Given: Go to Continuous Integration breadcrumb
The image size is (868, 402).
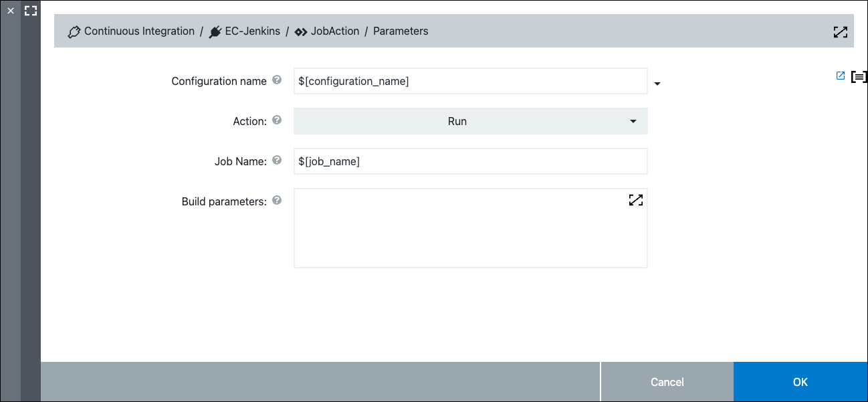Looking at the screenshot, I should [x=138, y=31].
